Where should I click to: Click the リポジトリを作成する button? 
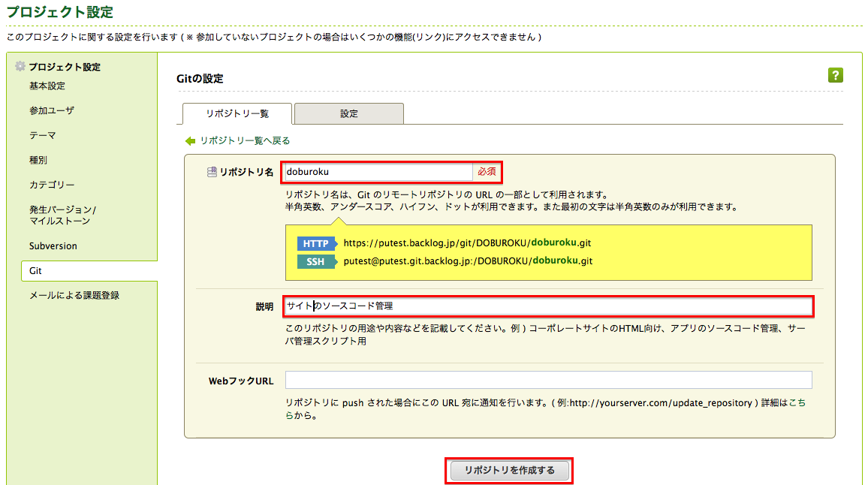(508, 469)
